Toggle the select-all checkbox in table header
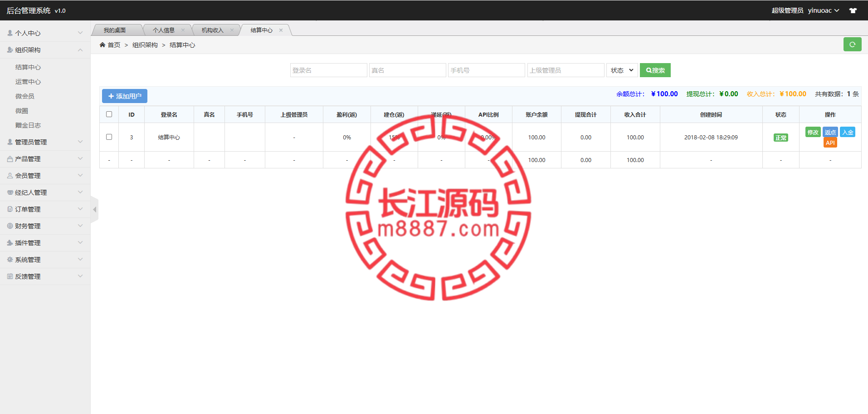 109,114
